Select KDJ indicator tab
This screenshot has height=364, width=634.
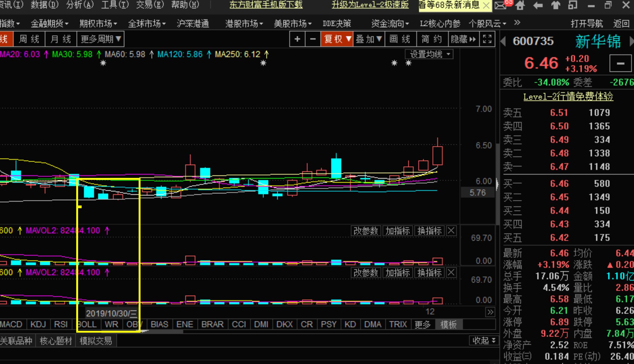pyautogui.click(x=38, y=324)
